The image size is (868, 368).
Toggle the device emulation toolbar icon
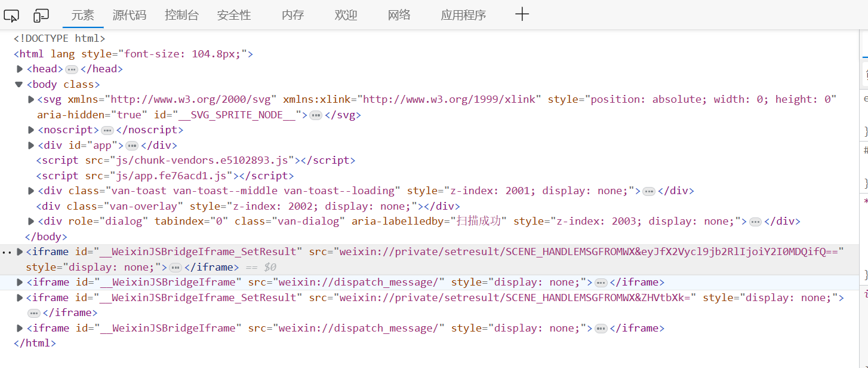click(x=39, y=15)
